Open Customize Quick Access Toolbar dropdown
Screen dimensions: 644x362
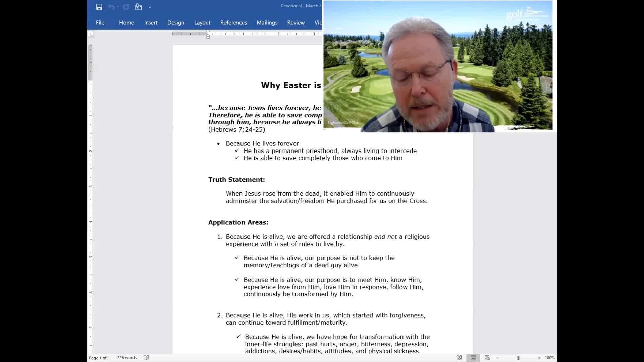click(x=150, y=7)
